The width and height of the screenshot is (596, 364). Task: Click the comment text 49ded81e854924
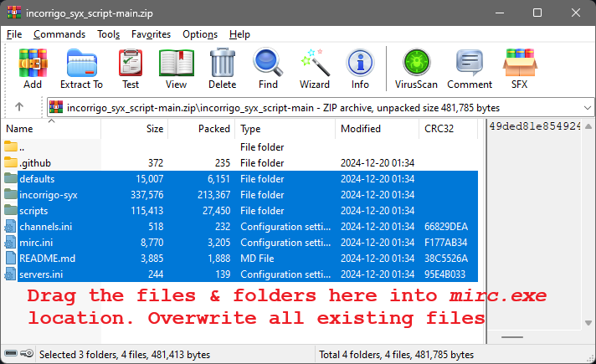pos(534,126)
